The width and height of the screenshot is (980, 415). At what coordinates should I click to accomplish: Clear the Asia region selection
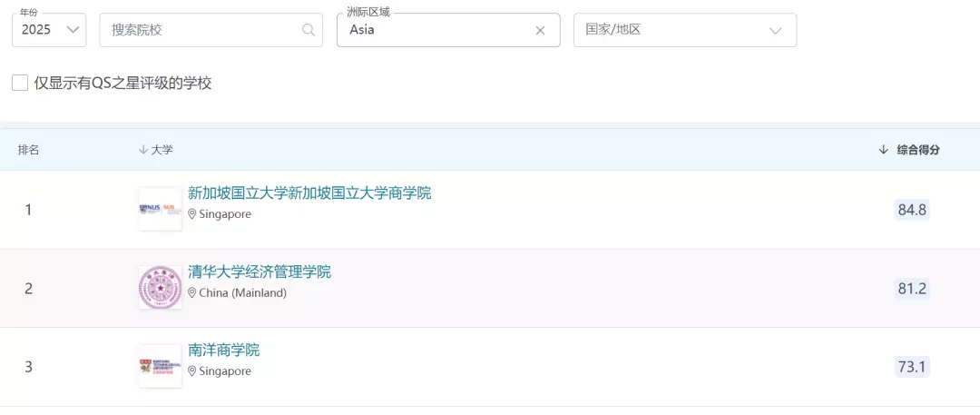540,30
